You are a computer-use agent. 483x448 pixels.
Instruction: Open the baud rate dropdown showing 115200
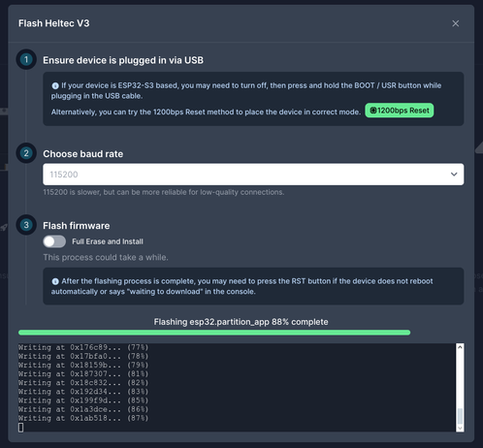(x=253, y=175)
